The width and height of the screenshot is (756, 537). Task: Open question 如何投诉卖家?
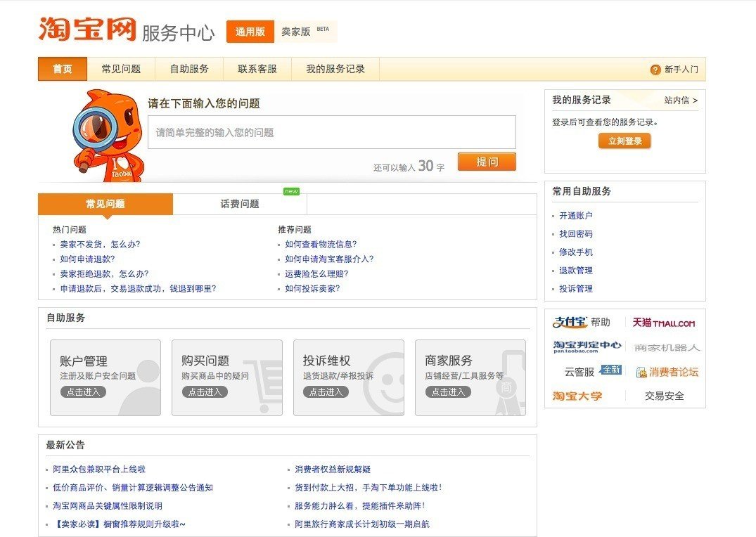312,289
